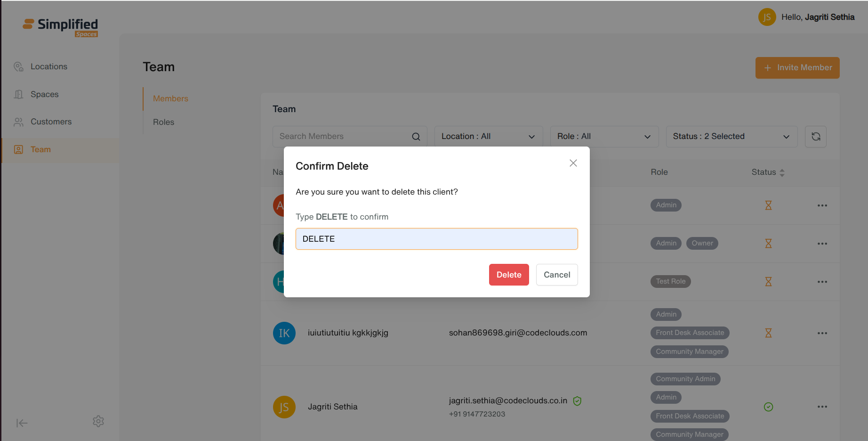Click the red Delete button

tap(509, 275)
